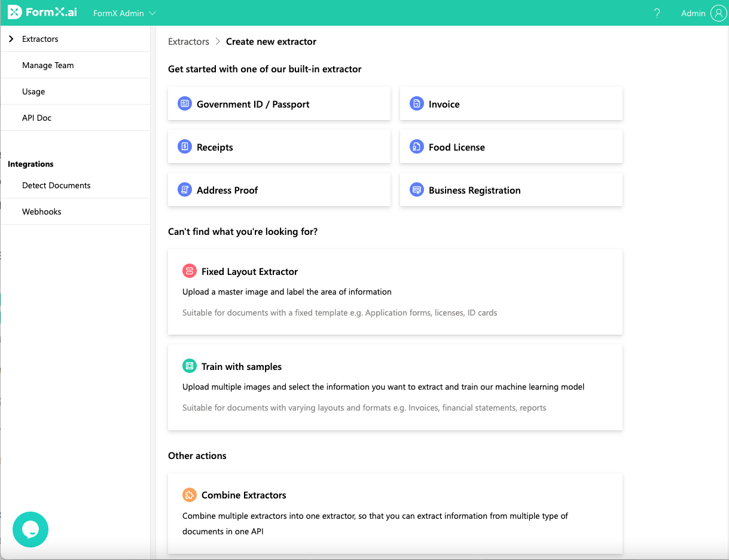Select Detect Documents integration
Image resolution: width=729 pixels, height=560 pixels.
click(x=75, y=185)
